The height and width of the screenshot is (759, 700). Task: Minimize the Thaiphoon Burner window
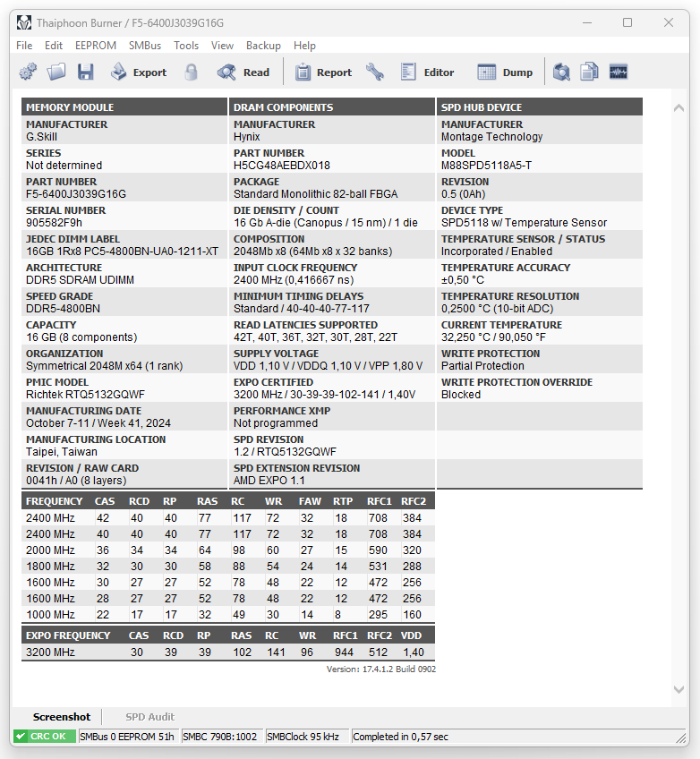tap(587, 22)
